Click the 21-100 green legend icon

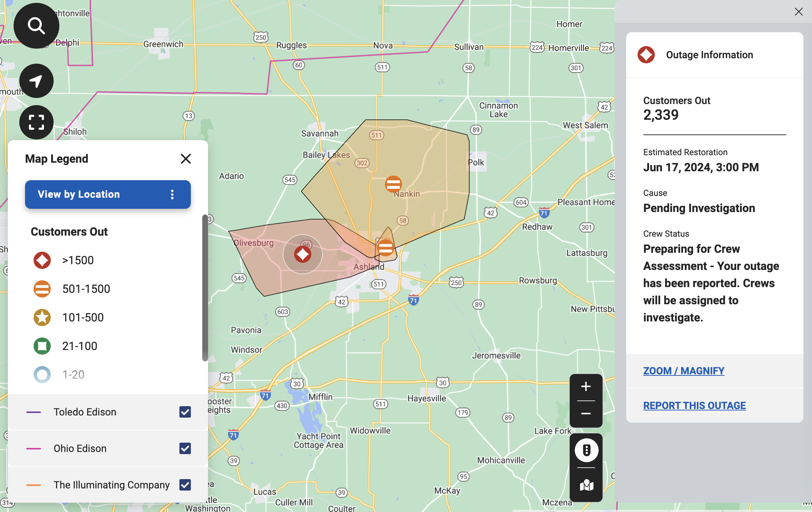pos(42,346)
